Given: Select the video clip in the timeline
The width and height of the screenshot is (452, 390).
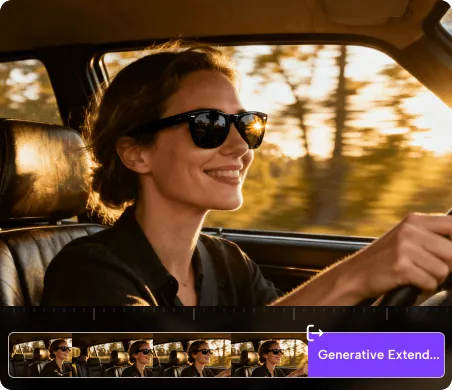Looking at the screenshot, I should (158, 355).
